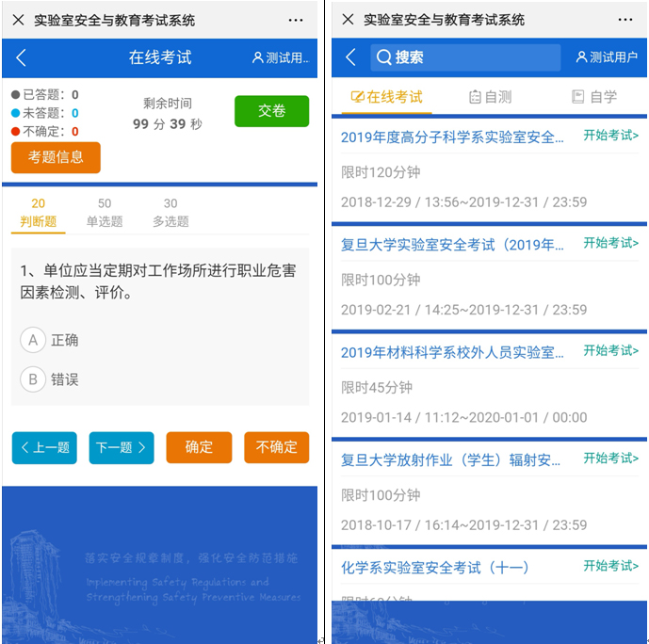Start the 复旦大学实验室安全考试 exam via 开始考试

(610, 243)
